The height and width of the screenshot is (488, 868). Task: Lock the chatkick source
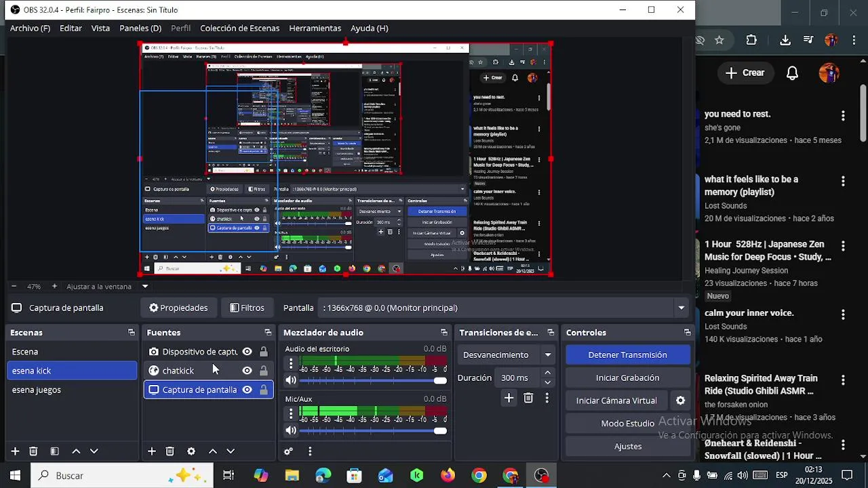click(264, 371)
